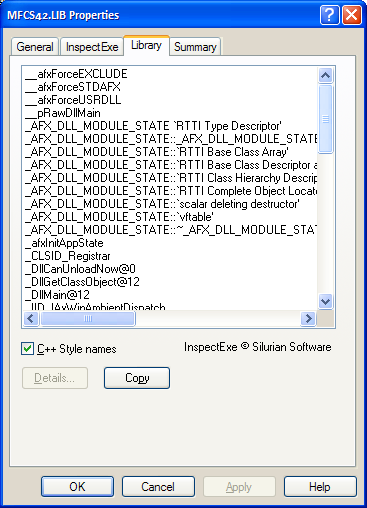
Task: Click the grayed-out Details... button
Action: click(x=55, y=378)
